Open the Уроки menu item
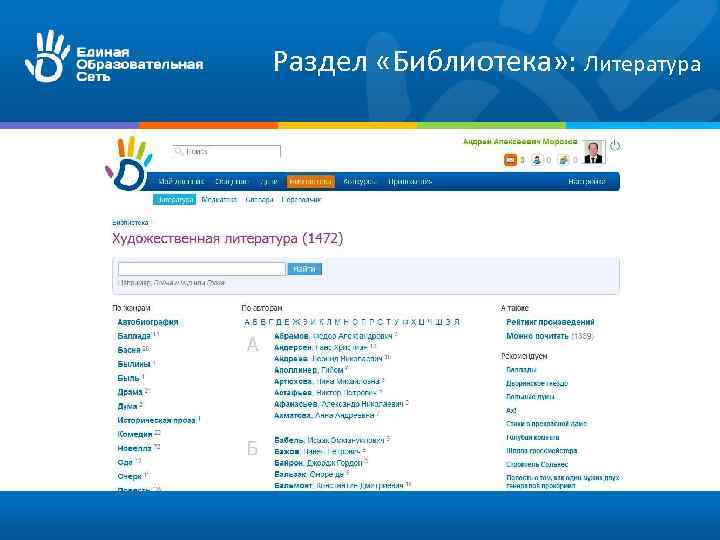 click(x=268, y=181)
